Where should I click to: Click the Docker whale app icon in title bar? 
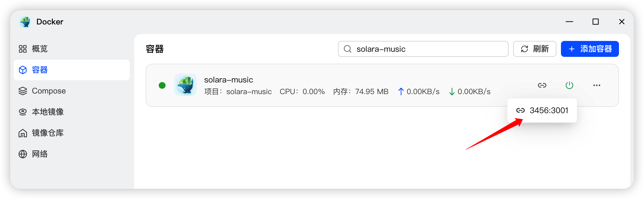pyautogui.click(x=25, y=22)
